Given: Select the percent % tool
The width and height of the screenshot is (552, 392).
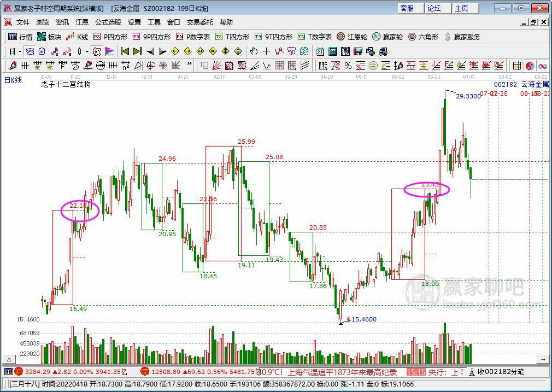Looking at the screenshot, I should (x=348, y=66).
